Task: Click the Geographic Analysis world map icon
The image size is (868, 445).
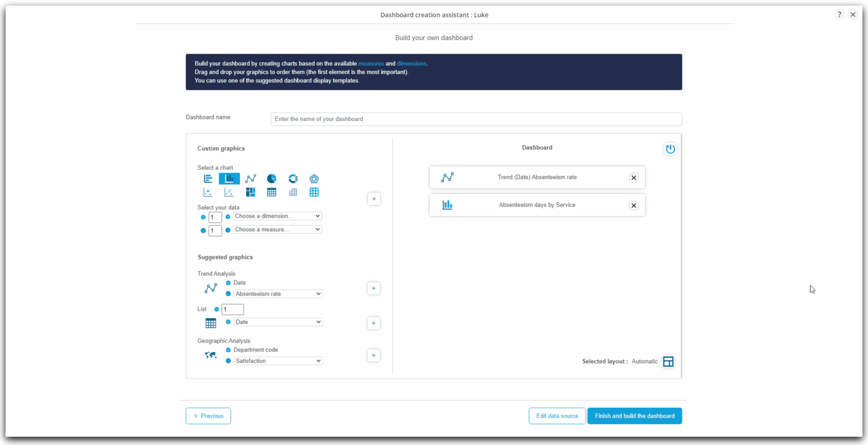Action: [211, 355]
